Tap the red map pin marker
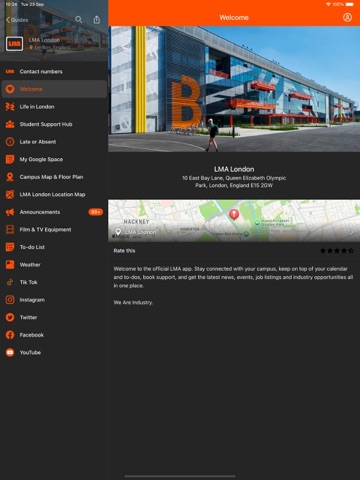 (x=234, y=214)
